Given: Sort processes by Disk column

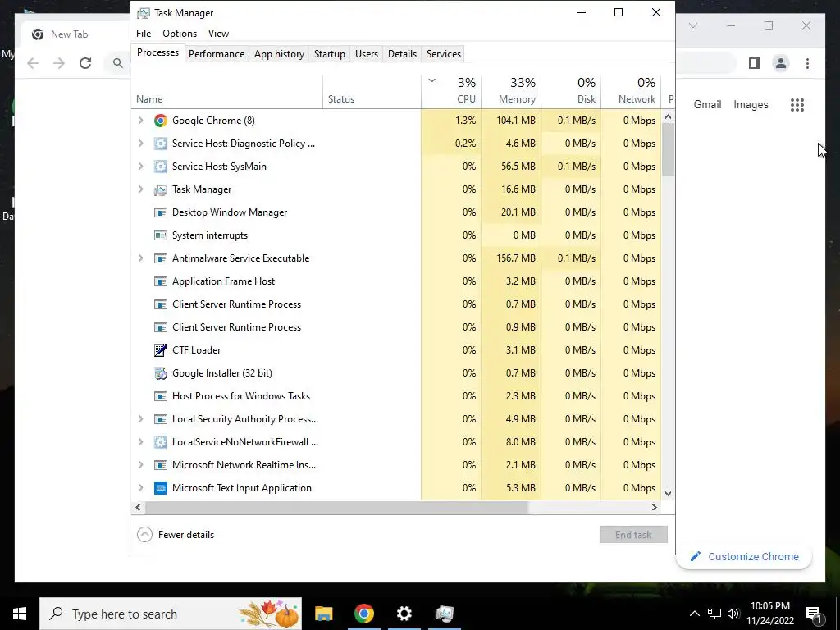Looking at the screenshot, I should [x=571, y=92].
